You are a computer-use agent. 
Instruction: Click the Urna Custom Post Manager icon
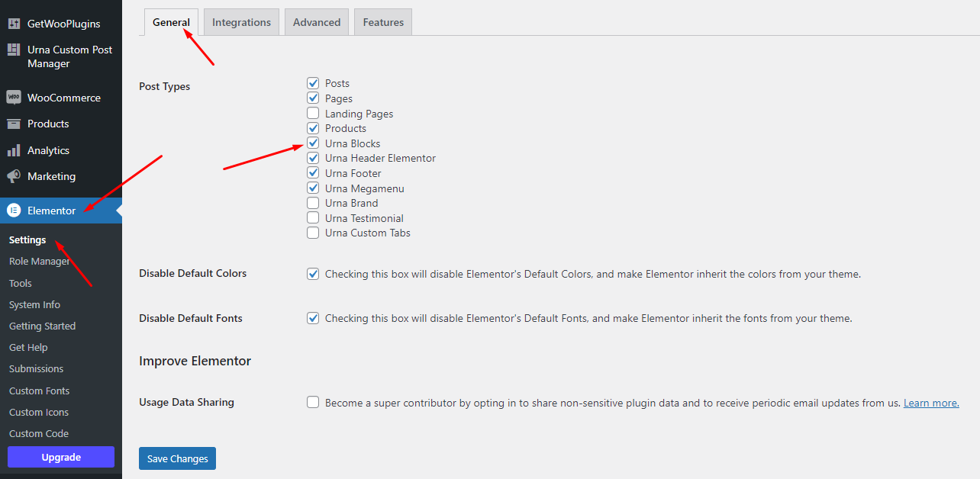(14, 50)
